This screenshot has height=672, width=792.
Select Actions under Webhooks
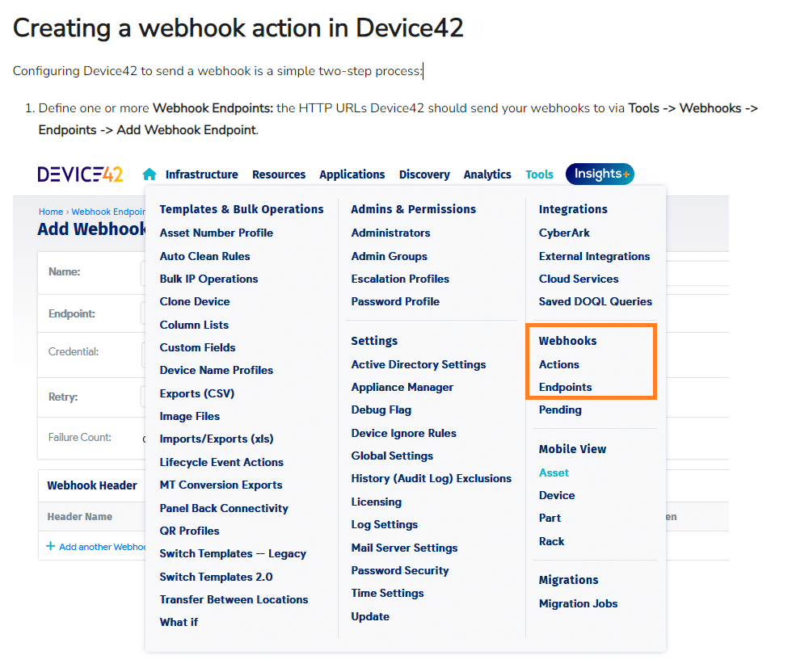click(x=559, y=364)
